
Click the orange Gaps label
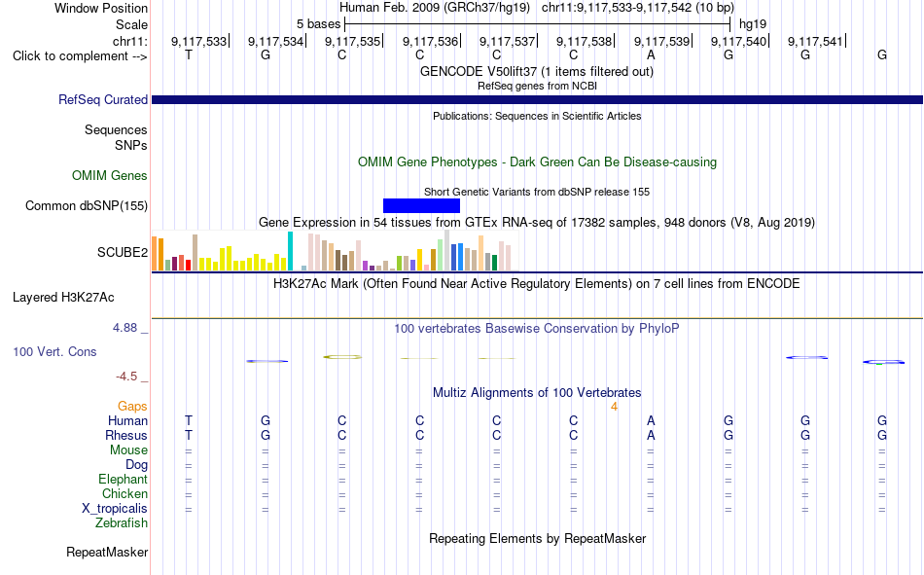pos(132,407)
